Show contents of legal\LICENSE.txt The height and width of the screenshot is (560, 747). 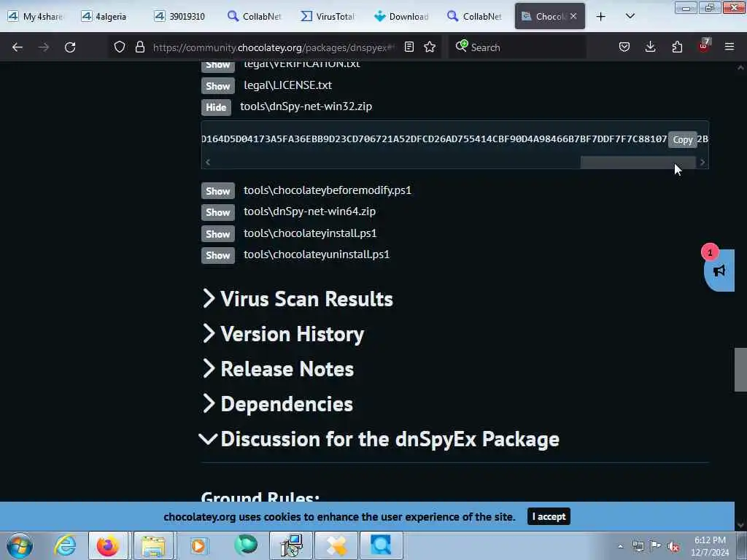(x=218, y=86)
